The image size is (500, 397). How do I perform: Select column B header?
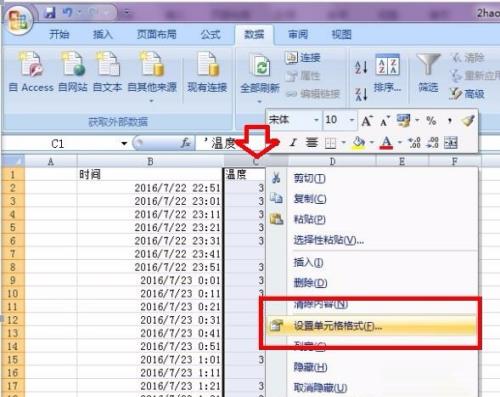(x=150, y=162)
